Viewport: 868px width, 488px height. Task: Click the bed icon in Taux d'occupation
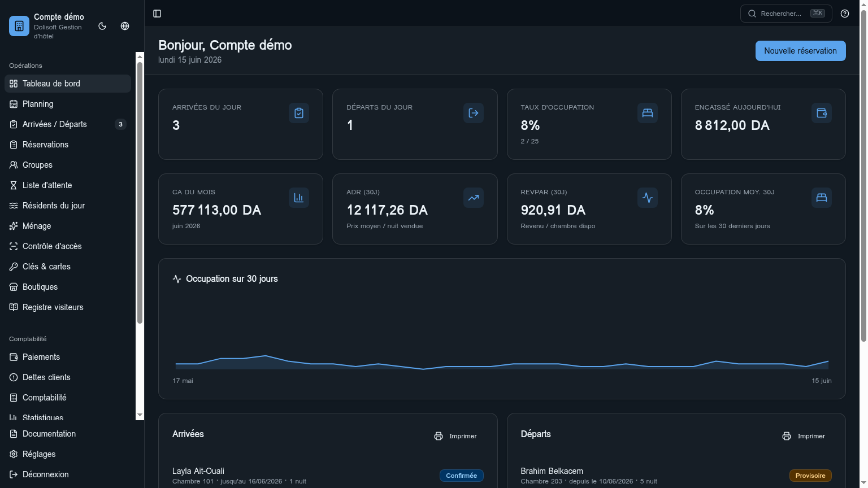[x=648, y=113]
